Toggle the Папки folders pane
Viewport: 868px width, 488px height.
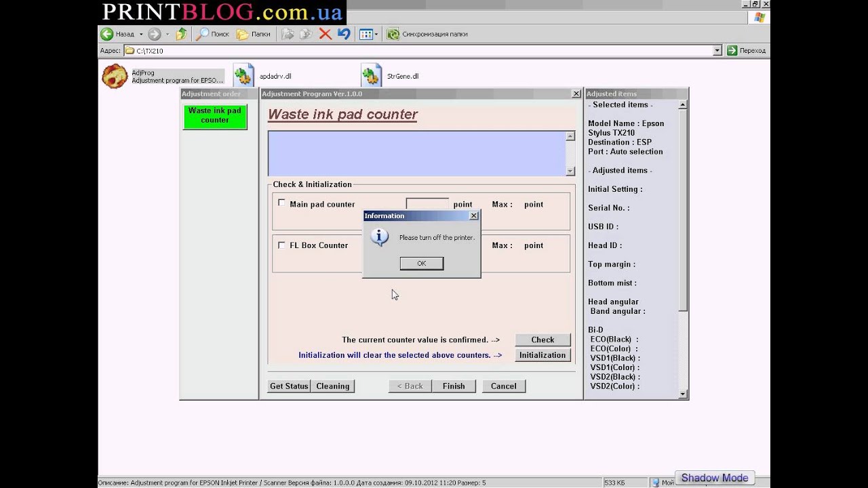click(254, 34)
